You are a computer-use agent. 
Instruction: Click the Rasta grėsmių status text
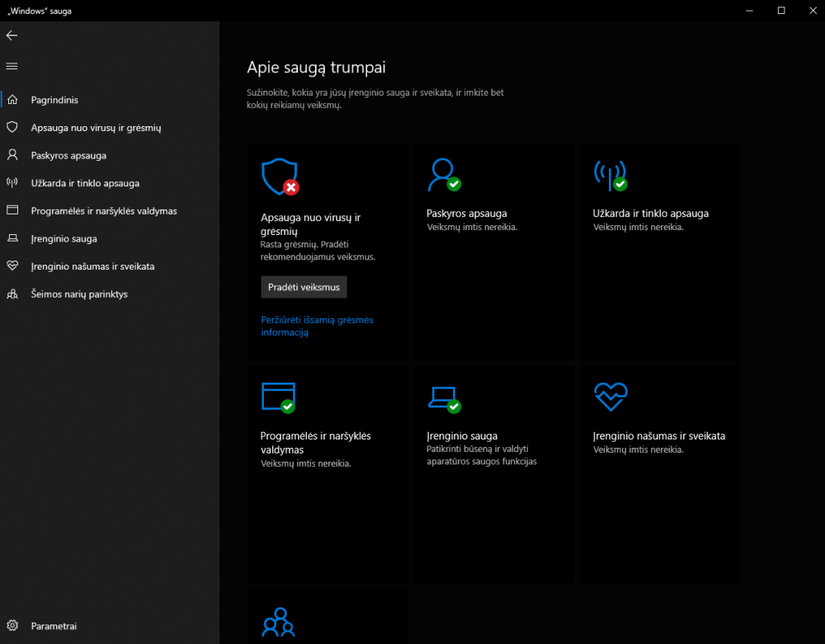point(318,251)
